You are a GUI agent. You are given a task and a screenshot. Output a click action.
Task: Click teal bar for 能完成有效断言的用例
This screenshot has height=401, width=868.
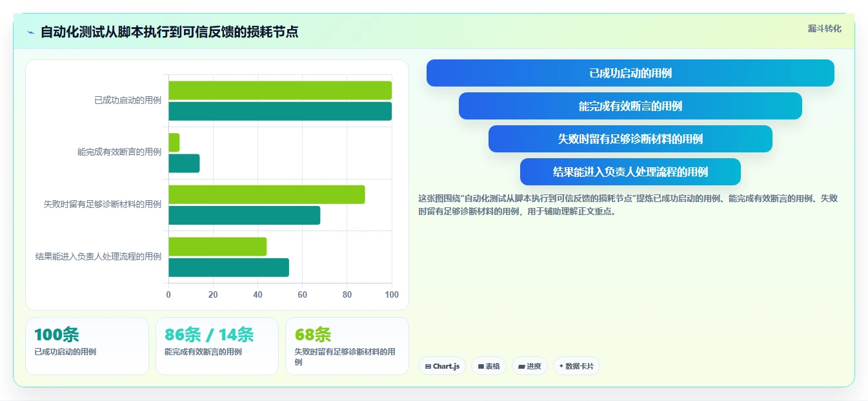[184, 163]
